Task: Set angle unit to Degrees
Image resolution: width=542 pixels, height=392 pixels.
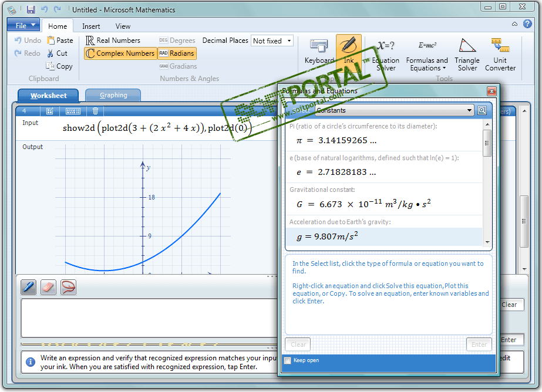Action: tap(177, 40)
